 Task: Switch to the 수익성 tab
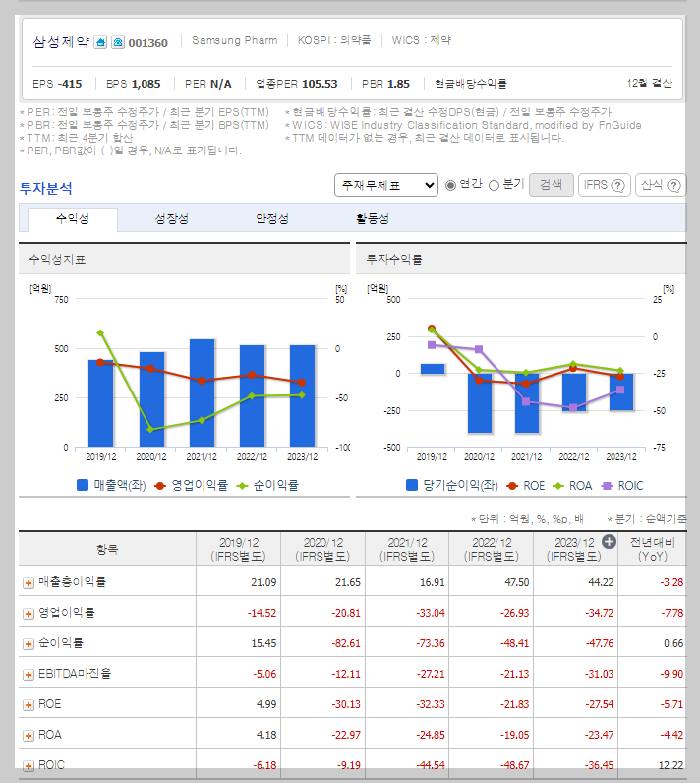pos(73,219)
